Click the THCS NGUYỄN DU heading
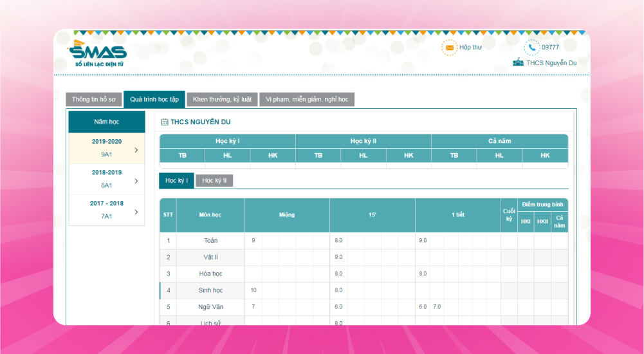The image size is (644, 354). 201,122
